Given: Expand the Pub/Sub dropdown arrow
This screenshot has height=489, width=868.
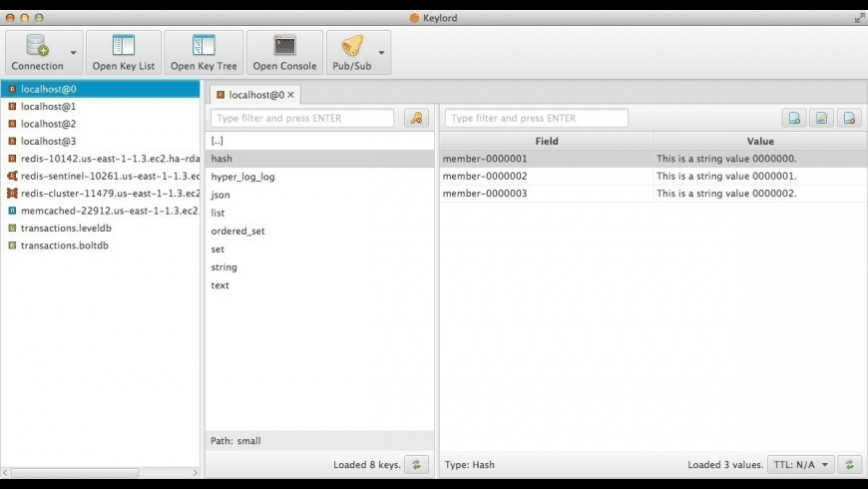Looking at the screenshot, I should [381, 53].
